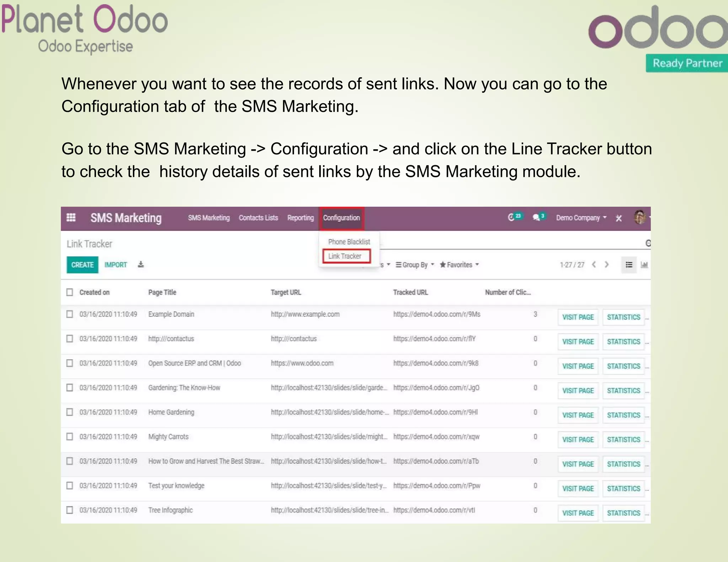
Task: Click tracked URL https://demo4.odoo.com/r/Ppw
Action: pos(437,486)
